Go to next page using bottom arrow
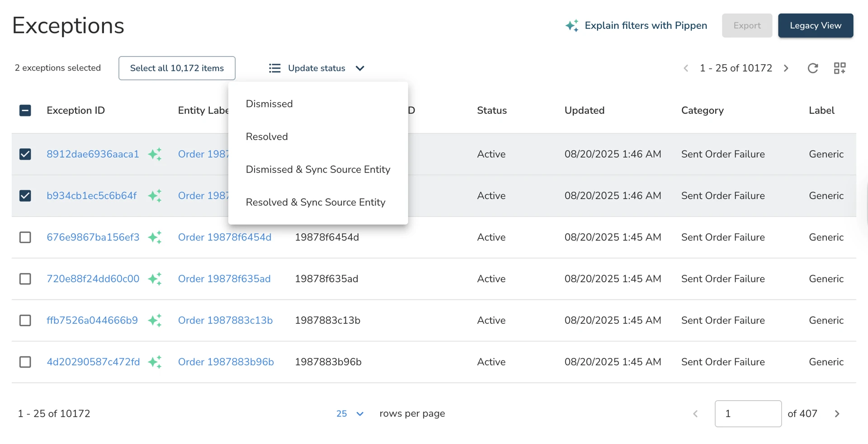Image resolution: width=868 pixels, height=444 pixels. pyautogui.click(x=837, y=414)
